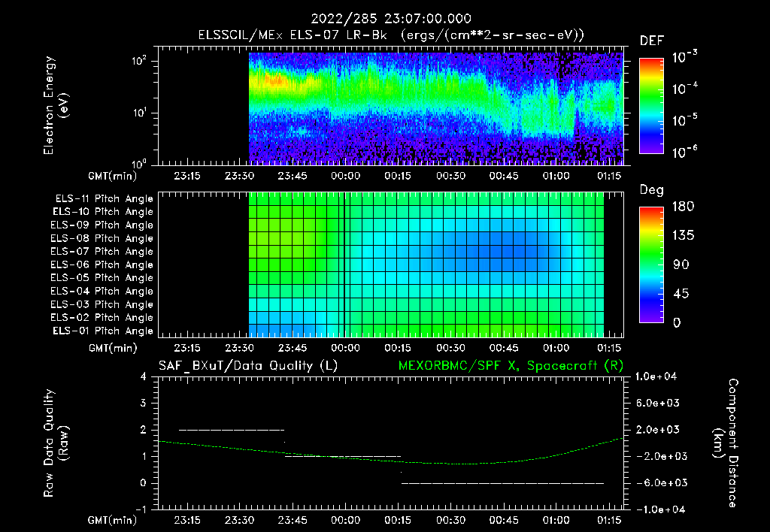Select the Raw Data Quality (Raw) axis label
This screenshot has width=770, height=532.
click(56, 443)
